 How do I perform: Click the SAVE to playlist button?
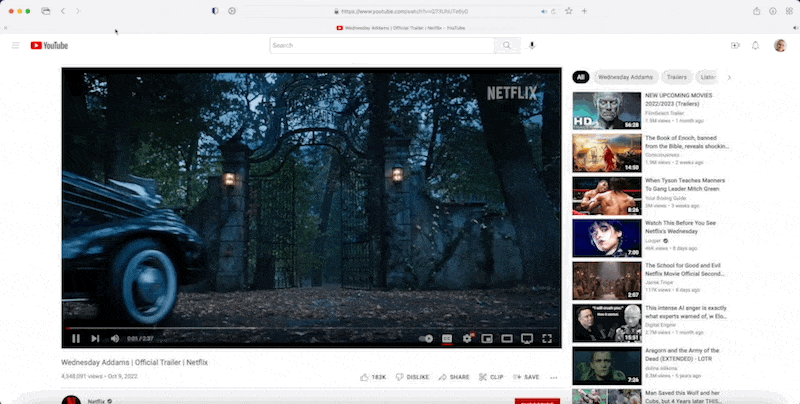tap(526, 377)
